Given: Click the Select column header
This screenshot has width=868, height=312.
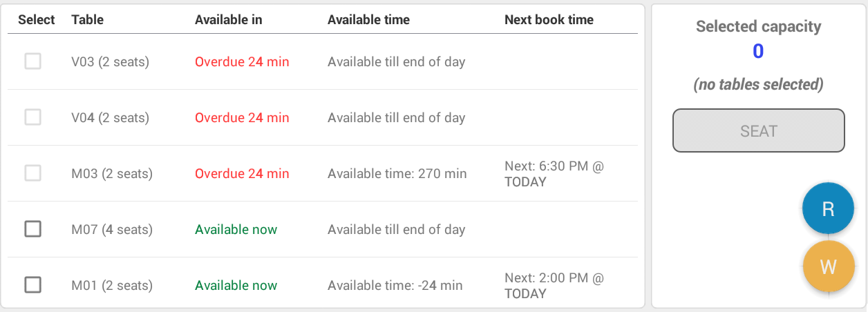Looking at the screenshot, I should pos(37,20).
